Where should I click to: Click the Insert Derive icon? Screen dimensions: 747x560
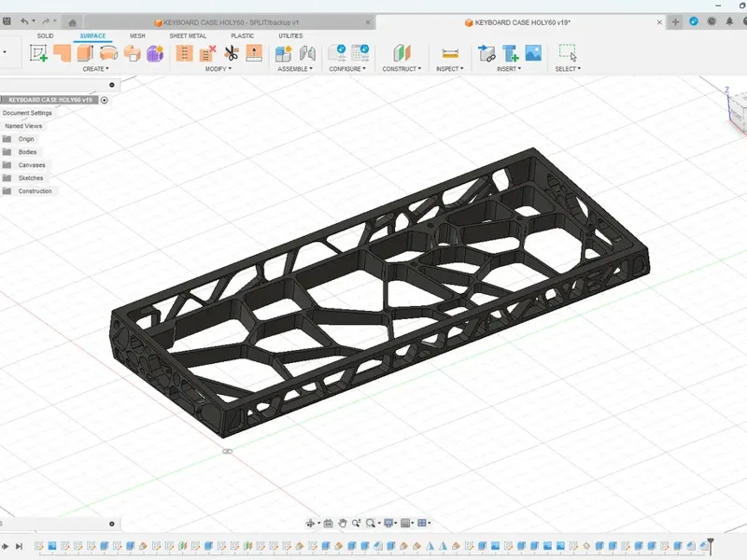[x=486, y=53]
